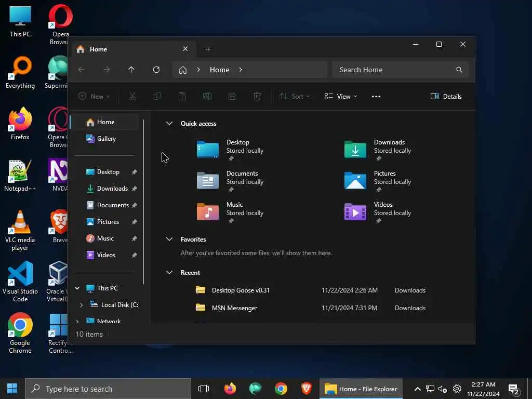Click the home icon in address bar

pyautogui.click(x=183, y=70)
